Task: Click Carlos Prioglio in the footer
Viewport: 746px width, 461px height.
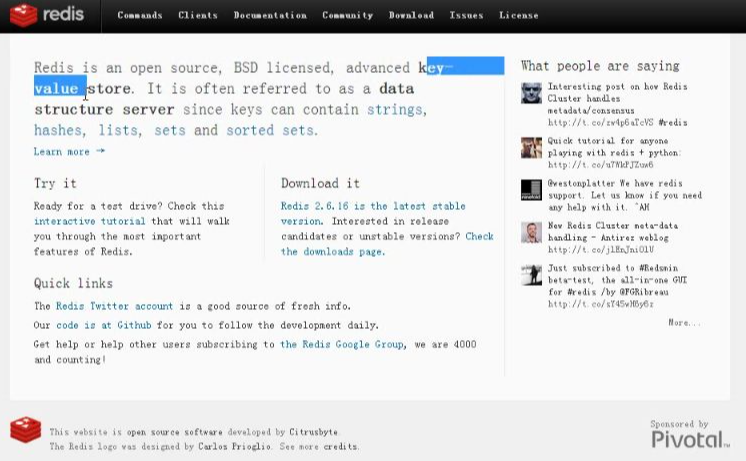Action: coord(234,446)
